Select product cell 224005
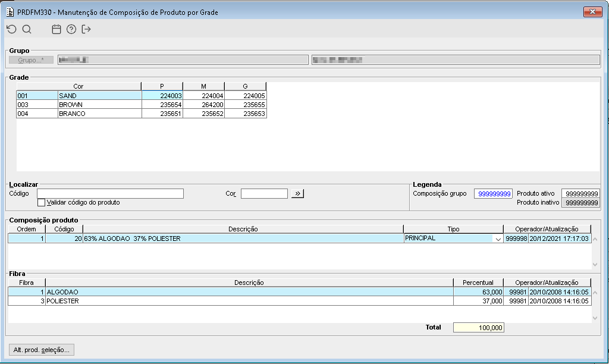 click(x=246, y=96)
